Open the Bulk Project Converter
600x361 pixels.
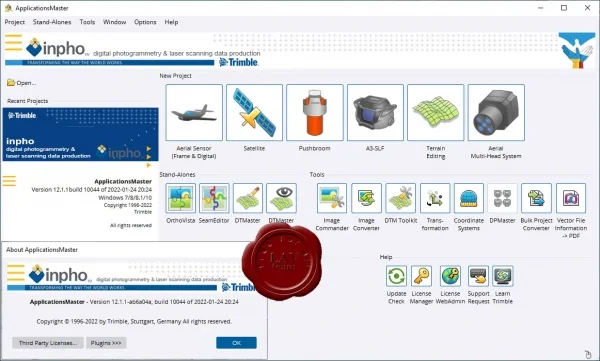point(536,198)
